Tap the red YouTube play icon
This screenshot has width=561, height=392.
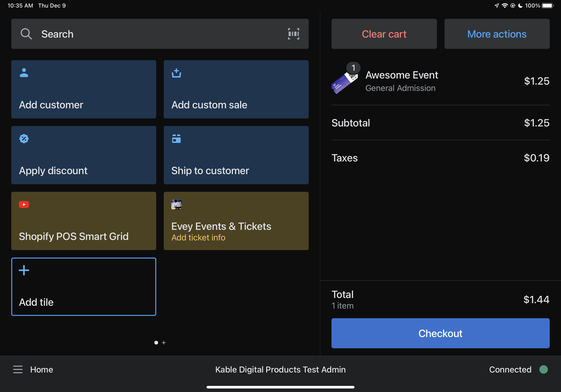24,204
